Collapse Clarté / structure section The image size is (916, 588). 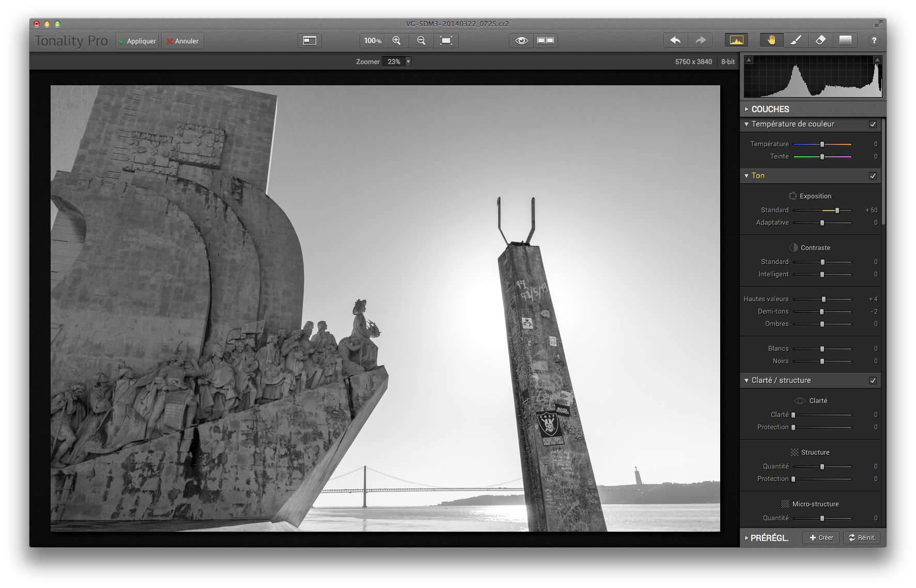click(x=746, y=380)
